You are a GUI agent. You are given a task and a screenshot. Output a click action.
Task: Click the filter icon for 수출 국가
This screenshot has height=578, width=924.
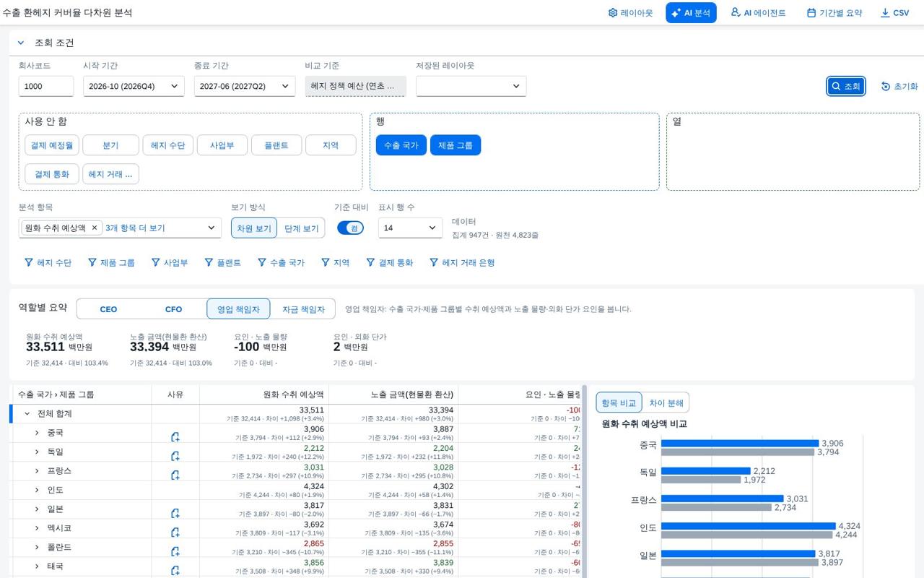262,263
